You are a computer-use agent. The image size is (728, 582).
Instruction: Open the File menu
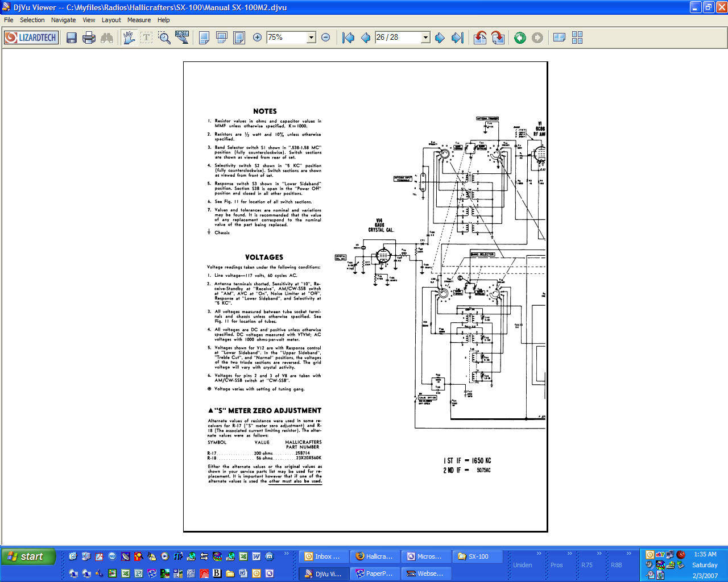point(9,20)
